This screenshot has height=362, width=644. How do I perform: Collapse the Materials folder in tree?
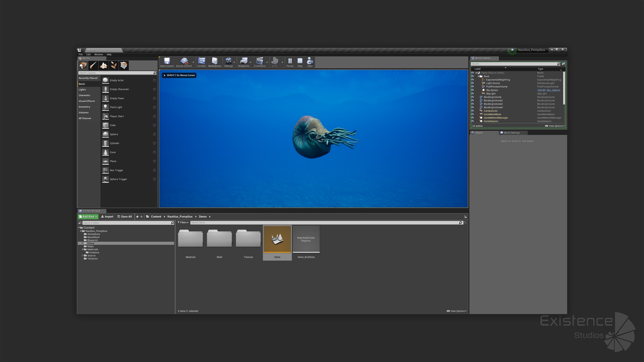click(83, 249)
